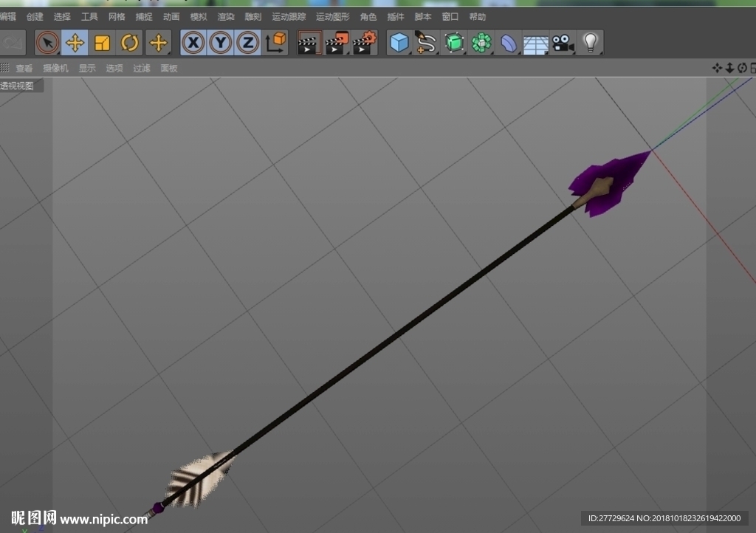Toggle world/object coordinate system icon
Screen dimensions: 756x533
[275, 43]
